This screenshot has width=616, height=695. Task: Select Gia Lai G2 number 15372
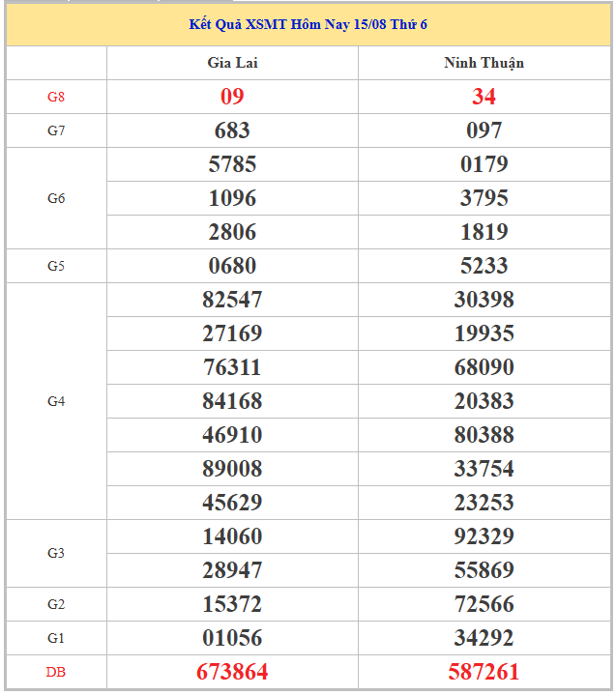click(x=232, y=604)
